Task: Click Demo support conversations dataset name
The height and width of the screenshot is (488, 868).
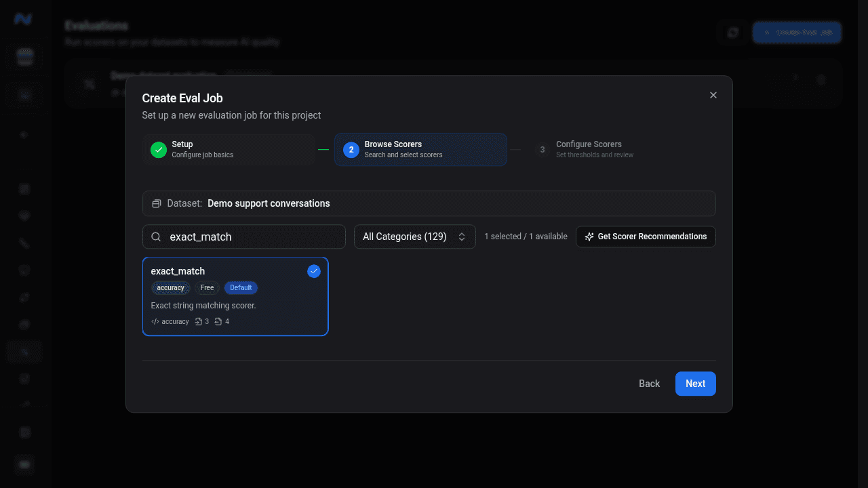Action: (x=269, y=203)
